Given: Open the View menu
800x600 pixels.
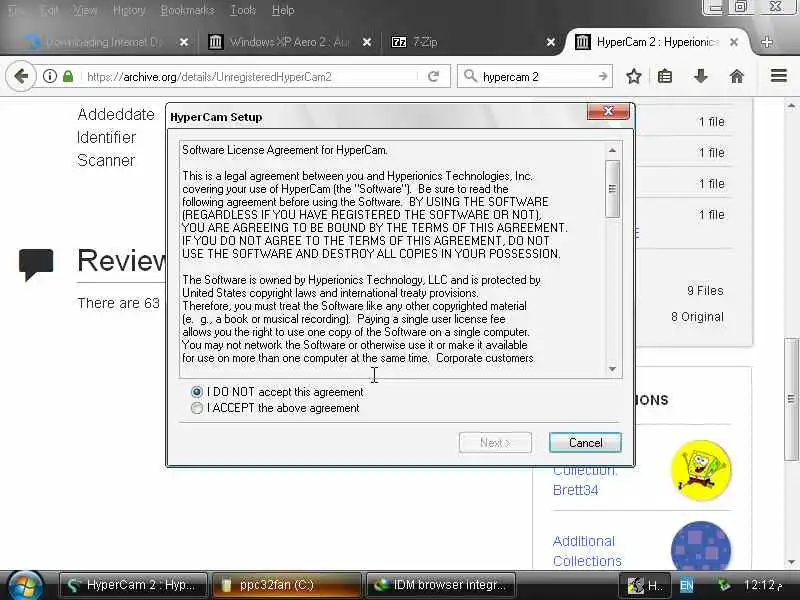Looking at the screenshot, I should 85,10.
